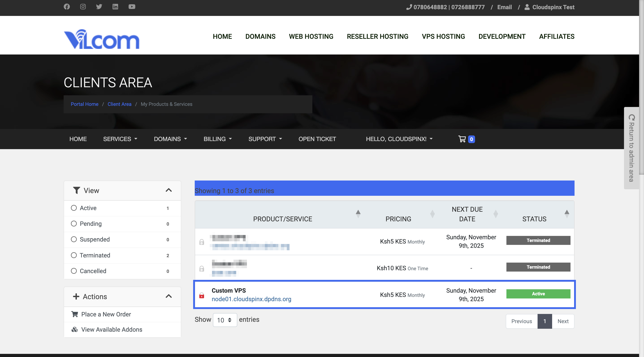Open the YouTube social icon
The height and width of the screenshot is (357, 644).
point(132,7)
